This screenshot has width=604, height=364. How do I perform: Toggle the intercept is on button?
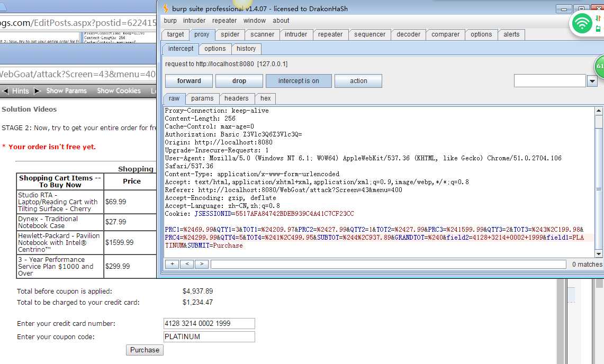(299, 81)
